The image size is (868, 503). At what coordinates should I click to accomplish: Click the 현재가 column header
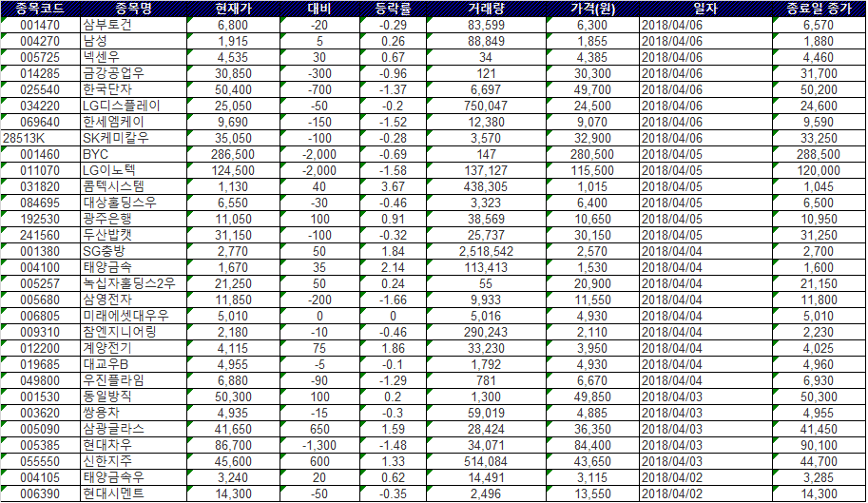234,9
